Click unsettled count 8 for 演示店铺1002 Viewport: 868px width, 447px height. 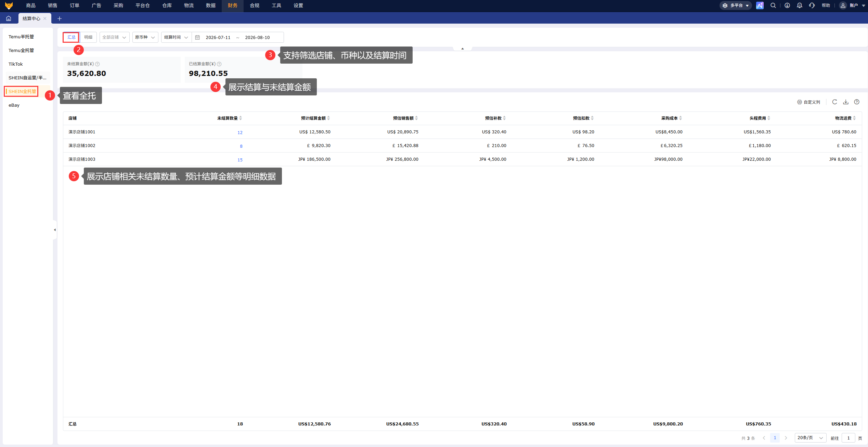(x=241, y=146)
